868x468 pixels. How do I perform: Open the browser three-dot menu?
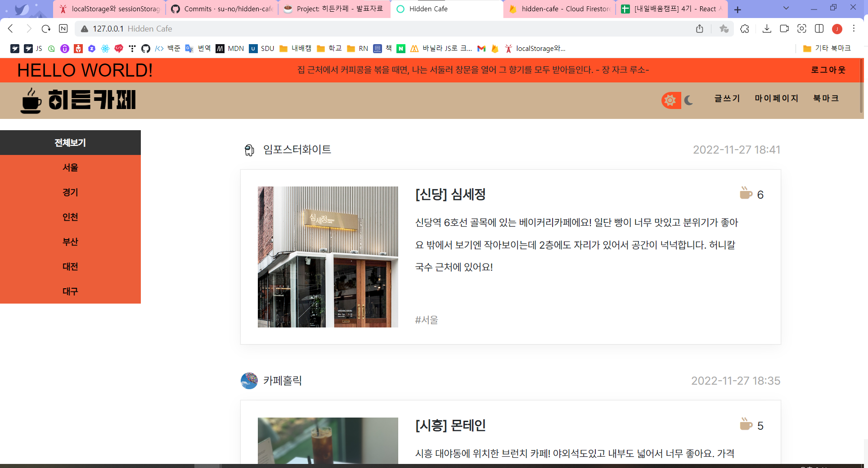[x=854, y=29]
